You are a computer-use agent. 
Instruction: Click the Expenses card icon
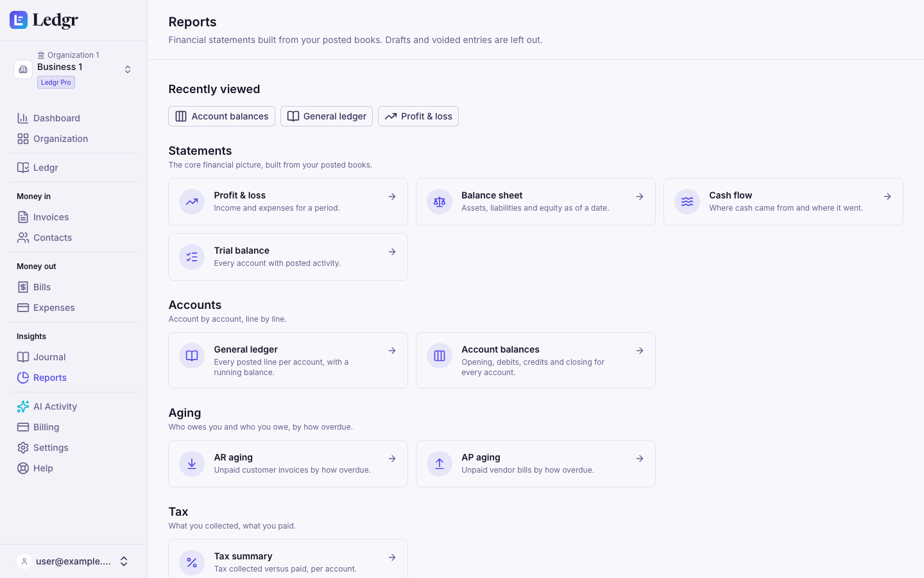23,308
